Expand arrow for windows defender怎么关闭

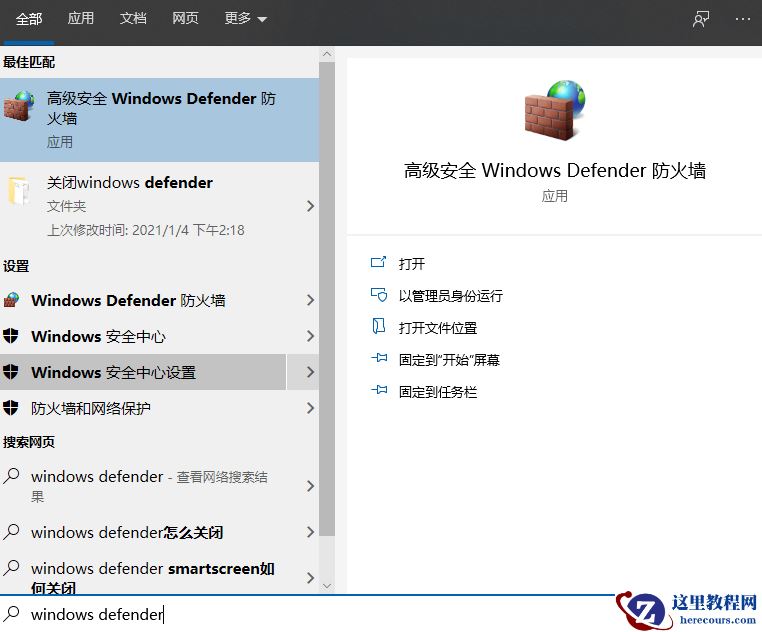[310, 532]
